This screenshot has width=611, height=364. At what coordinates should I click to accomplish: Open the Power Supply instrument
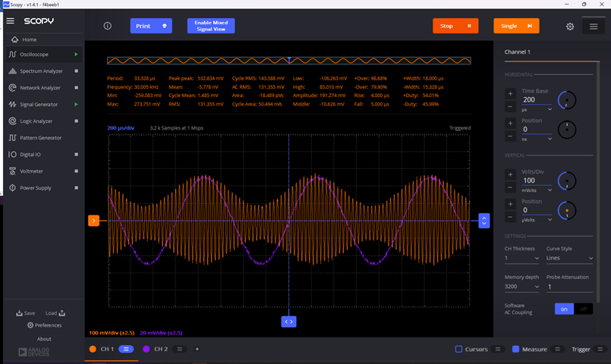pyautogui.click(x=36, y=188)
